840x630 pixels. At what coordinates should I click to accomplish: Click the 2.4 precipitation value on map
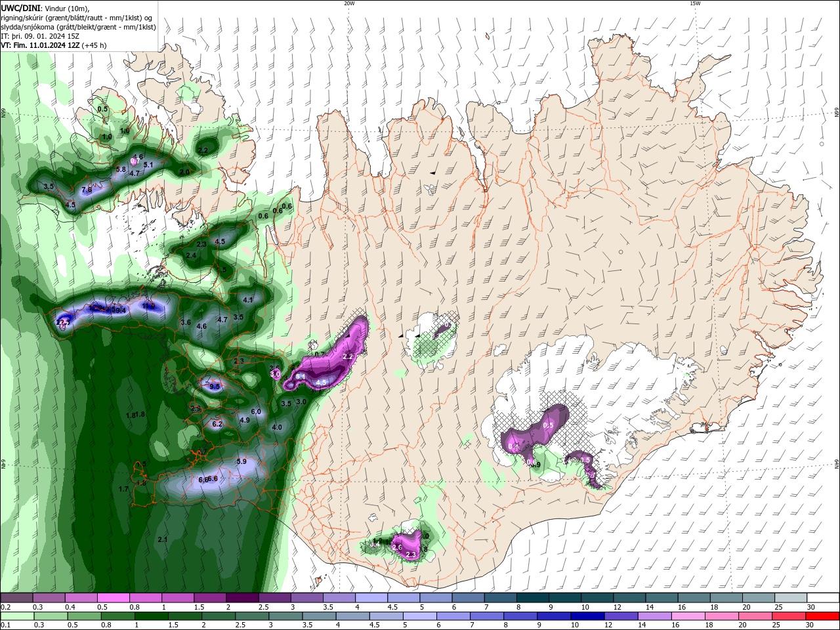coord(191,255)
